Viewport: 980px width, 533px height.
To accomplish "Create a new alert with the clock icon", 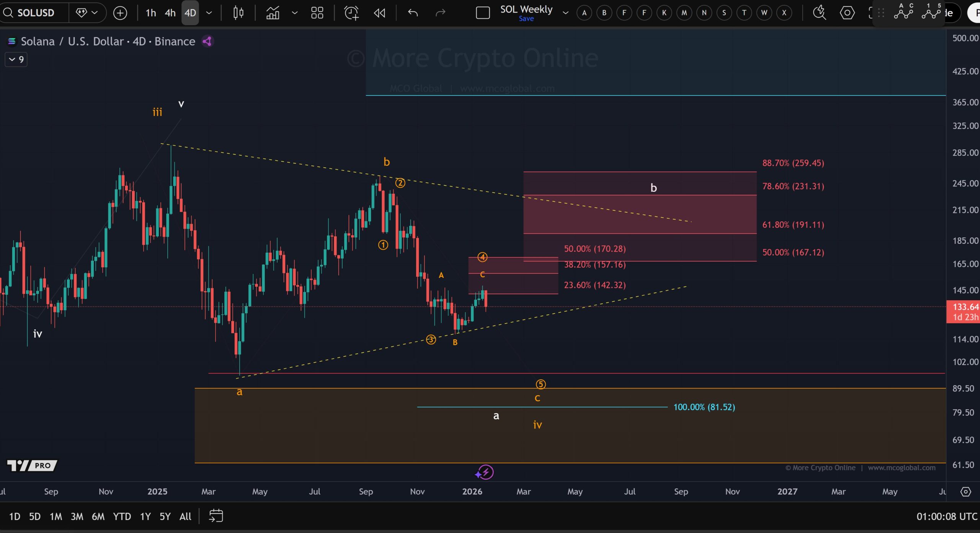I will [x=351, y=13].
